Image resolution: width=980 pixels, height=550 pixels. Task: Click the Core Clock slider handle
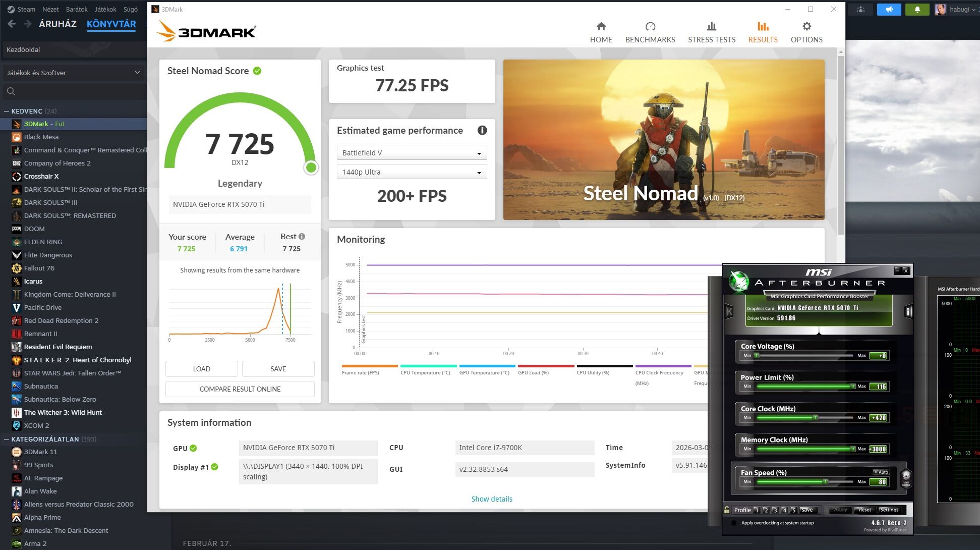(815, 418)
